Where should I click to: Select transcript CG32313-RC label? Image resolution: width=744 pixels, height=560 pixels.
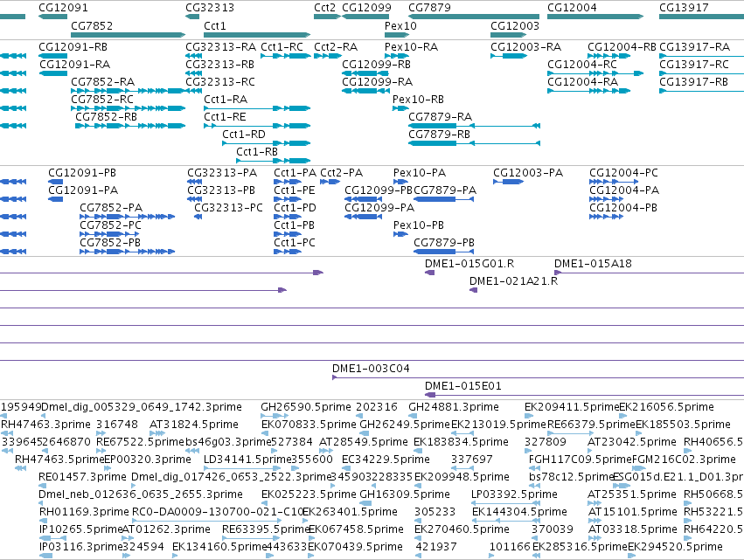(220, 82)
